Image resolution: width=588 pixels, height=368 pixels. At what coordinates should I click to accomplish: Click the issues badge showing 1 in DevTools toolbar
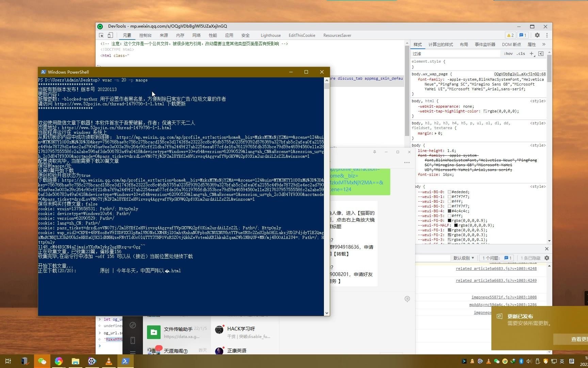coord(522,35)
